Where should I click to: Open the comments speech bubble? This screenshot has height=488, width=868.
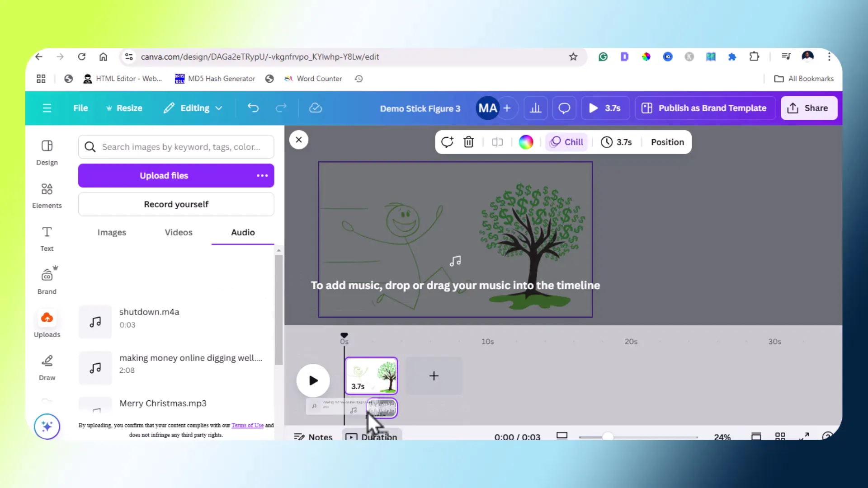(x=564, y=108)
